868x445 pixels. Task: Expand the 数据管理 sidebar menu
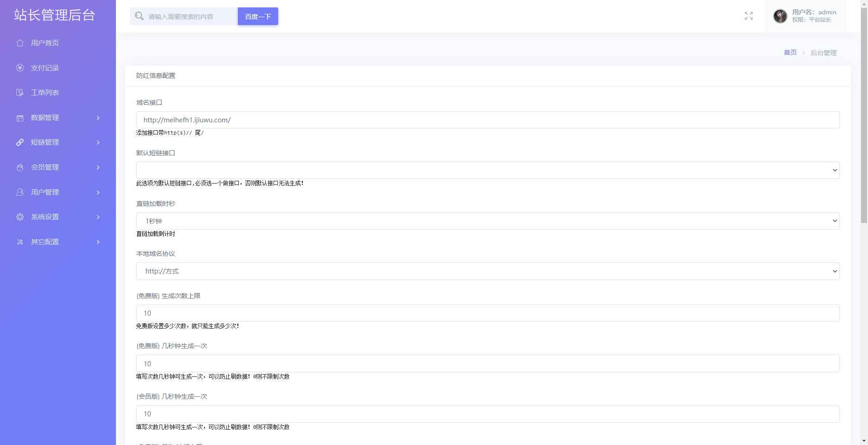click(57, 118)
